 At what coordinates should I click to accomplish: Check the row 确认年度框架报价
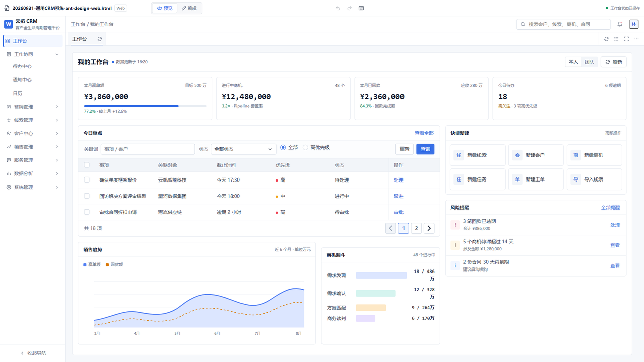pos(87,179)
